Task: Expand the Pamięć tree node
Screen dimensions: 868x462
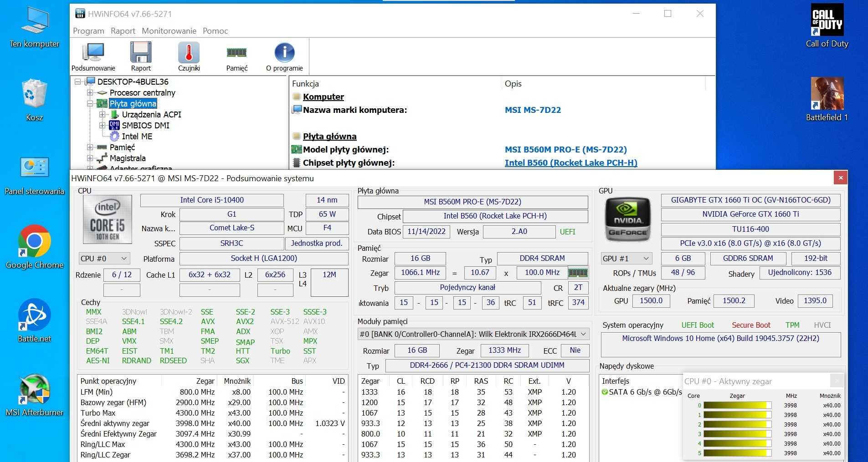Action: coord(90,147)
